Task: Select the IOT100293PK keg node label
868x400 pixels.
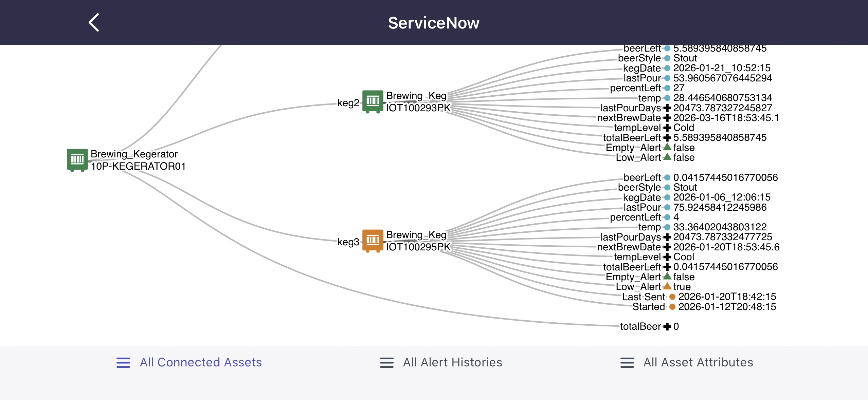Action: [x=418, y=108]
